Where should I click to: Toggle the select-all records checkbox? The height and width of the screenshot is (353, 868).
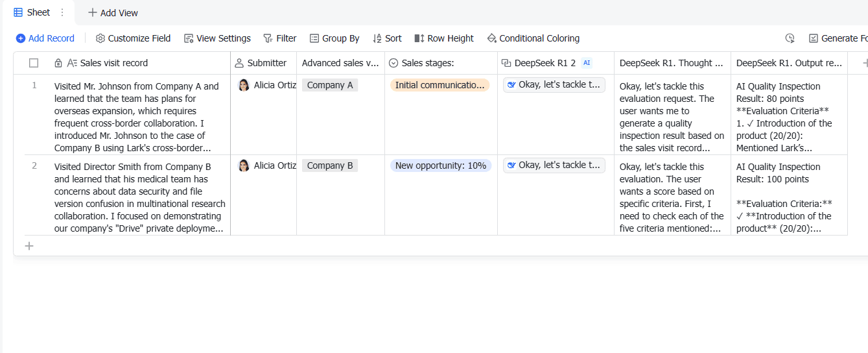coord(34,63)
